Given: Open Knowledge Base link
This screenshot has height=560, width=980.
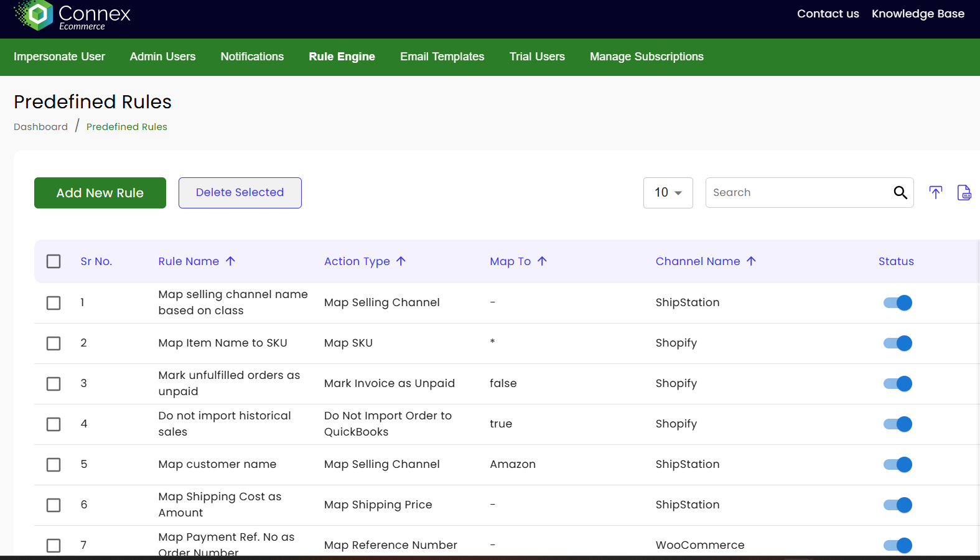Looking at the screenshot, I should [x=918, y=14].
